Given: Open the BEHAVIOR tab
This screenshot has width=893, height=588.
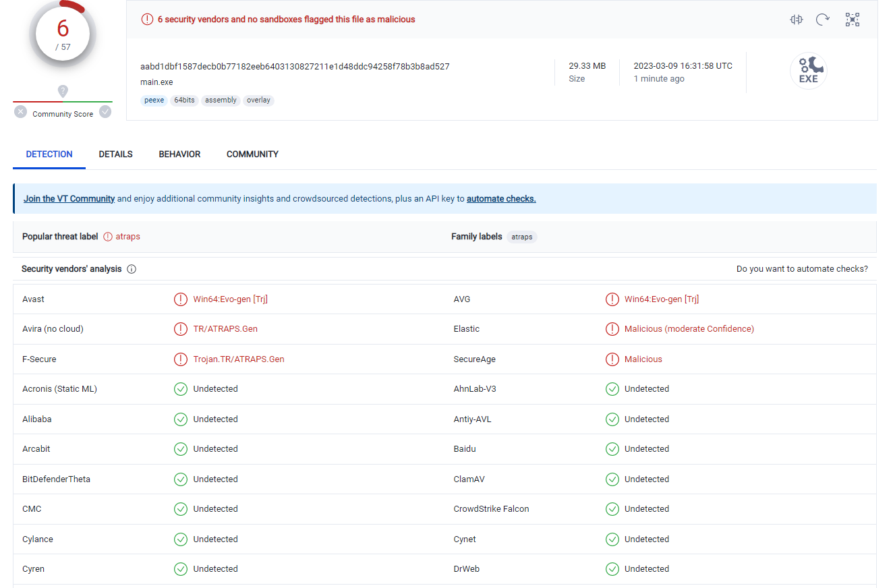Looking at the screenshot, I should tap(179, 154).
